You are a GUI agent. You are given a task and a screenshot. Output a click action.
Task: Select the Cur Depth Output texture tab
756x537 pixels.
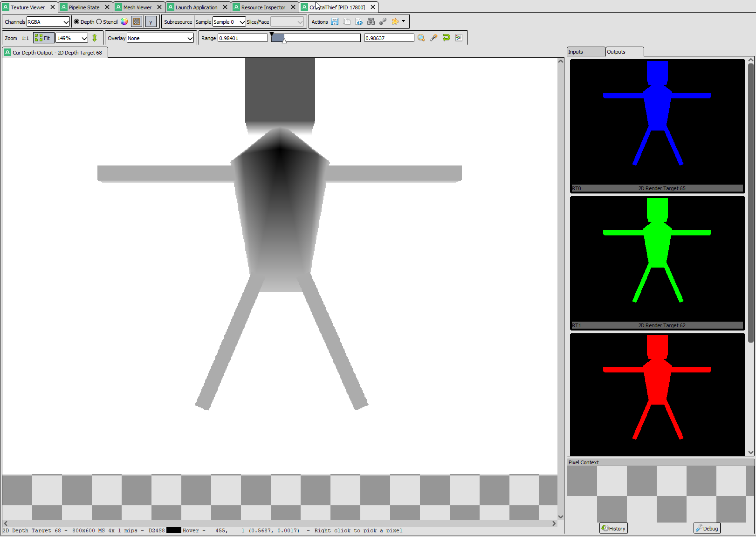pos(55,53)
